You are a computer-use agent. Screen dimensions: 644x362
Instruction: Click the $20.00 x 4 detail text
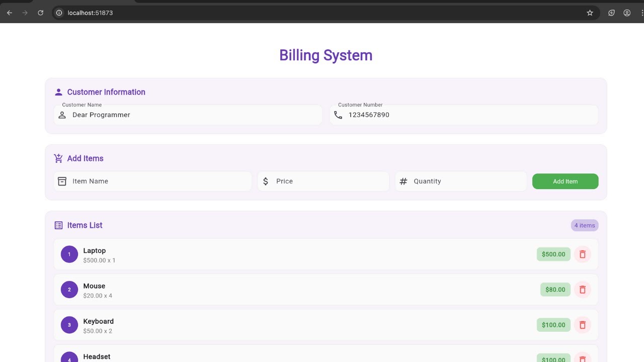98,296
